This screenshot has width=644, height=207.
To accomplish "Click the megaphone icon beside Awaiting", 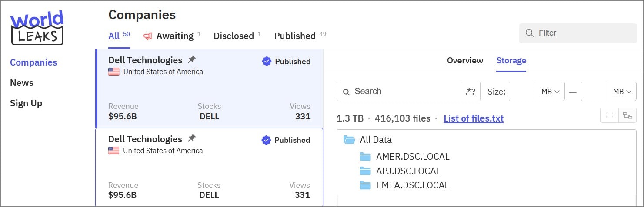I will [148, 36].
